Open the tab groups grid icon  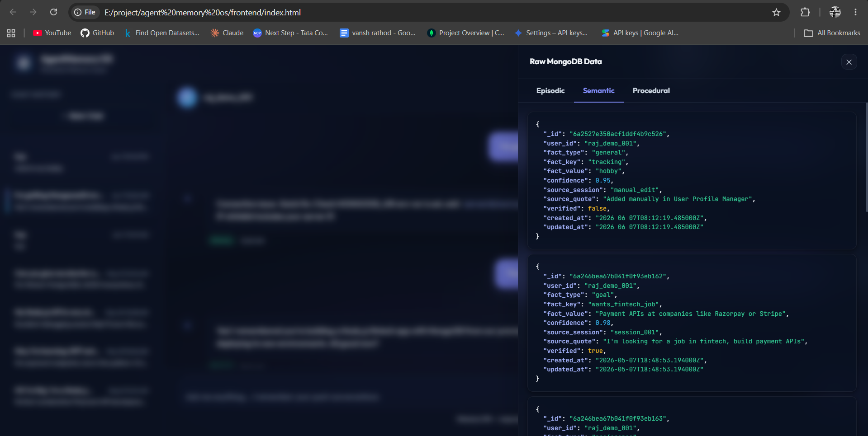point(11,33)
